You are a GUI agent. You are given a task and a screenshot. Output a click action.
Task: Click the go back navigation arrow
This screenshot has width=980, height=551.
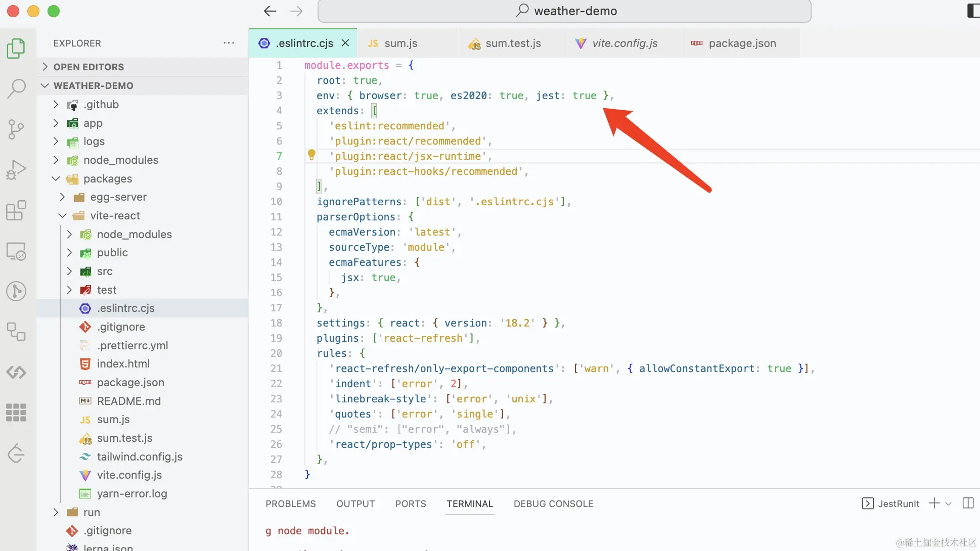270,11
